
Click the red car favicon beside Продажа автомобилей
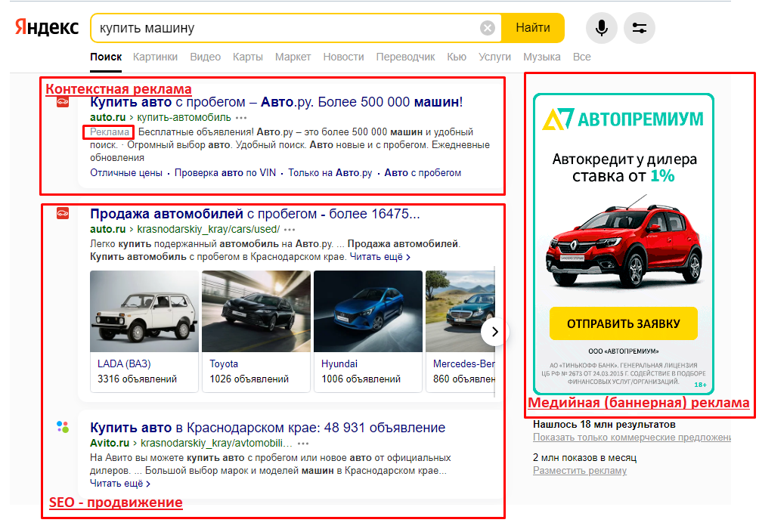point(63,213)
